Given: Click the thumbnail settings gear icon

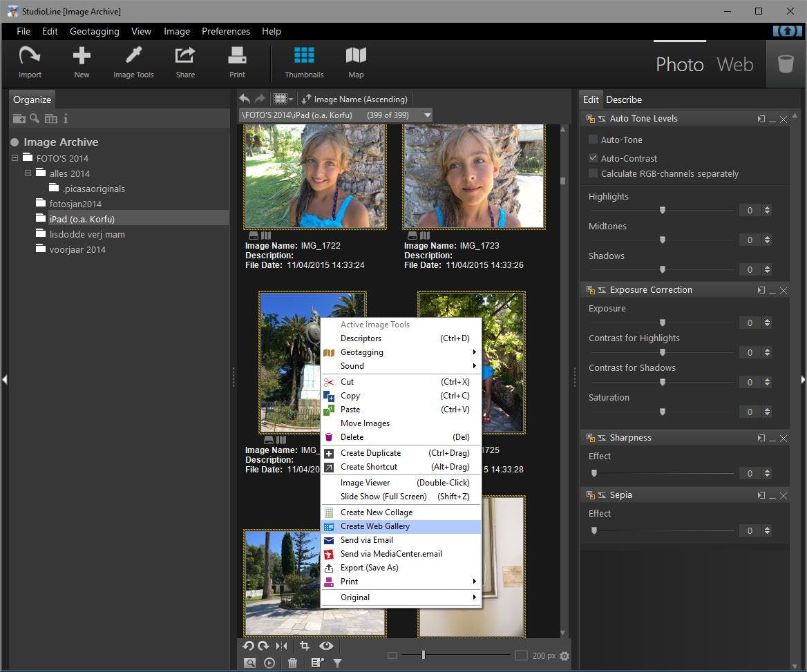Looking at the screenshot, I should [x=564, y=656].
